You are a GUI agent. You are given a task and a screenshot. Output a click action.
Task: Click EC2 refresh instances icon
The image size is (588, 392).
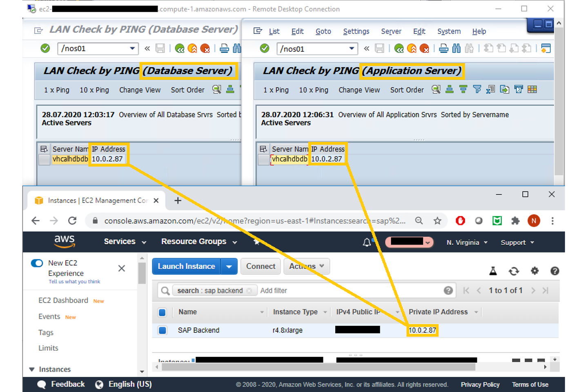(514, 271)
